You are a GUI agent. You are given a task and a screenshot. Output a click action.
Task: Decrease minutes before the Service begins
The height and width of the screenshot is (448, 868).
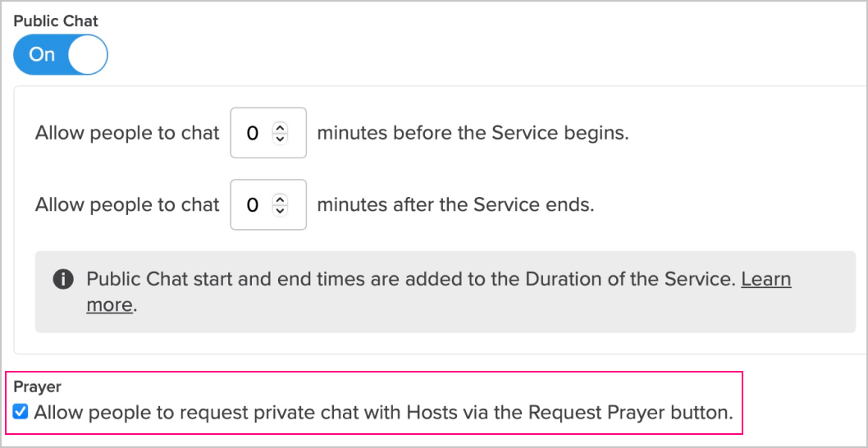[x=280, y=139]
